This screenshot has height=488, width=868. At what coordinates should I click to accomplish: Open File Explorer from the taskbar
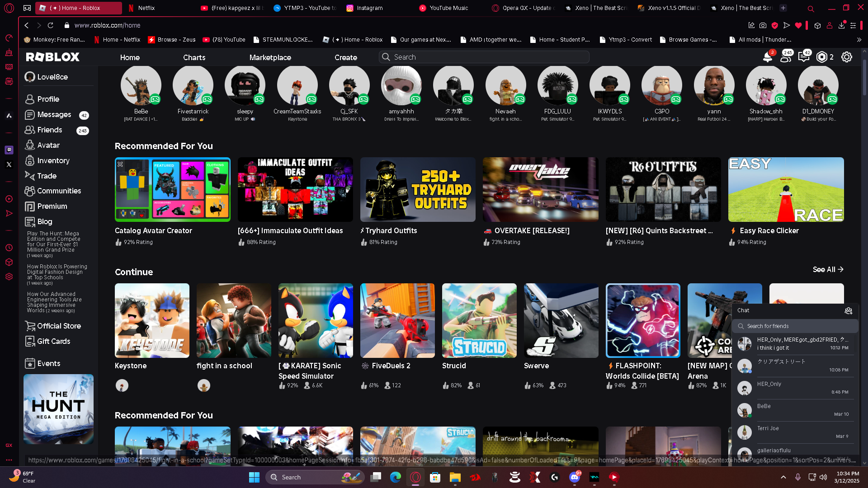pyautogui.click(x=455, y=477)
